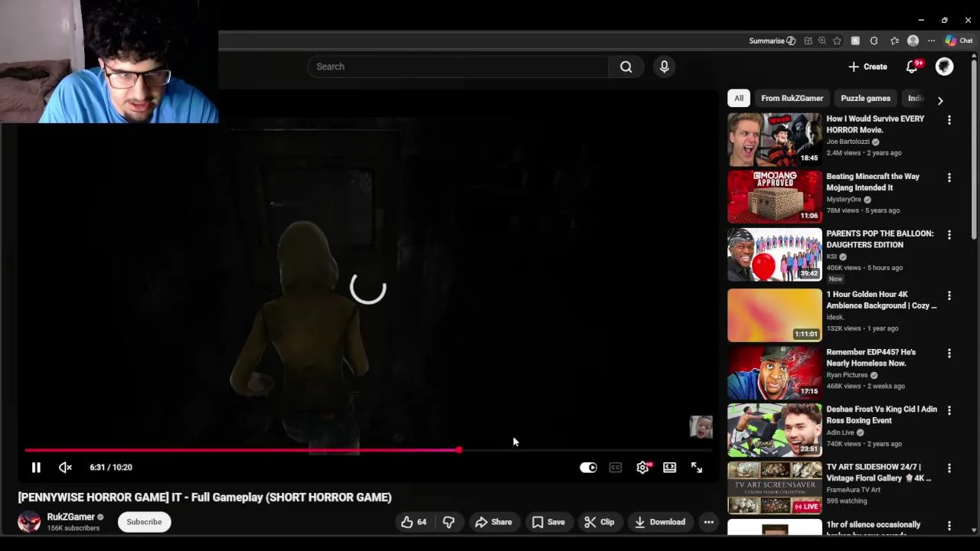
Task: Like the video with the thumbs-up button
Action: (414, 522)
